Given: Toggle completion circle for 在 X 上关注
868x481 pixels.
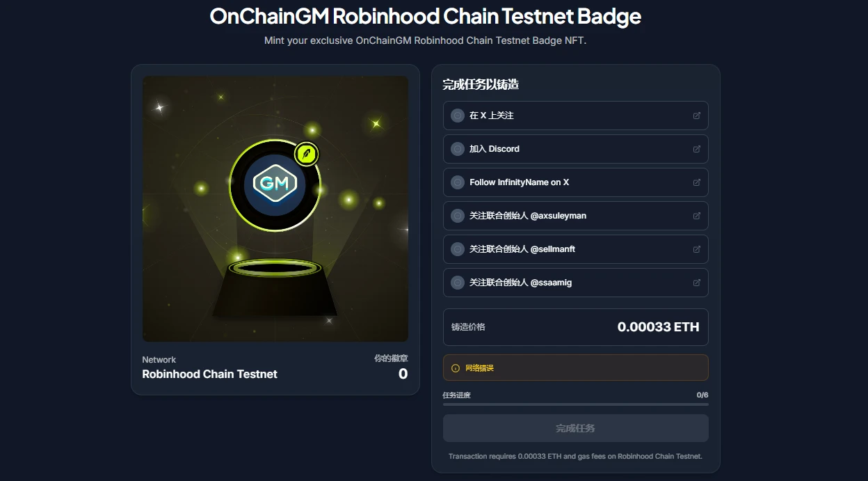Looking at the screenshot, I should (x=458, y=116).
